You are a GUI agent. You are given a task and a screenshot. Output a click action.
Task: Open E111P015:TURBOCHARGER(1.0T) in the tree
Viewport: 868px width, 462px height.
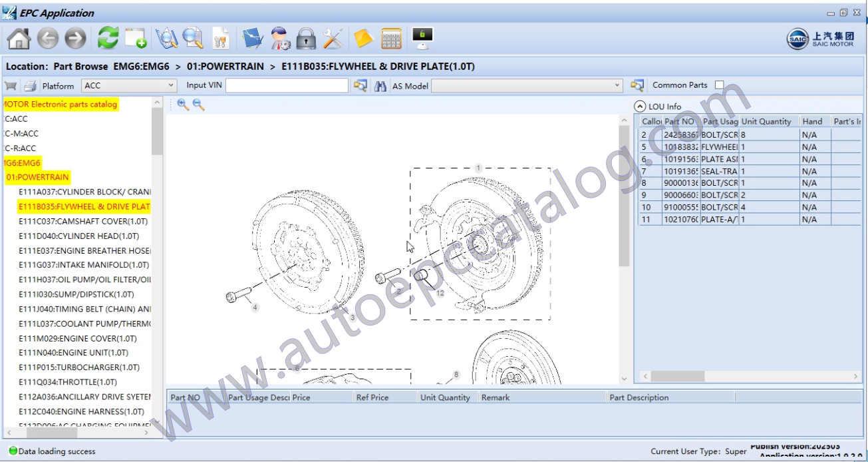click(x=78, y=367)
